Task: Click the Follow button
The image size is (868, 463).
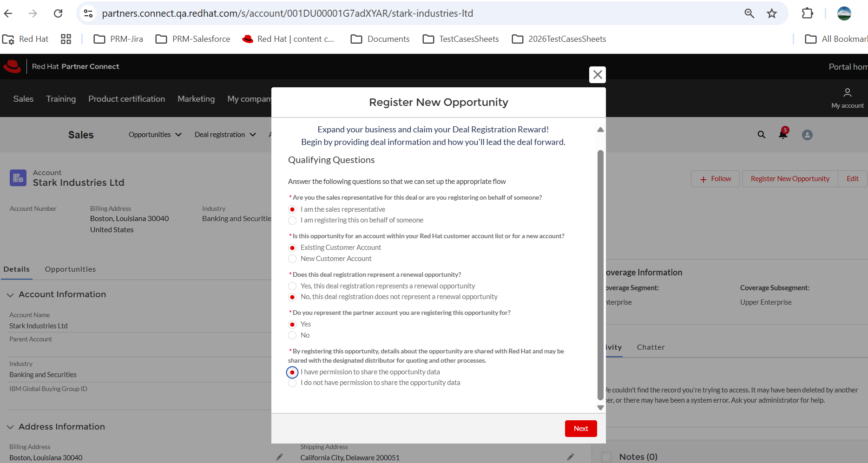Action: [716, 179]
